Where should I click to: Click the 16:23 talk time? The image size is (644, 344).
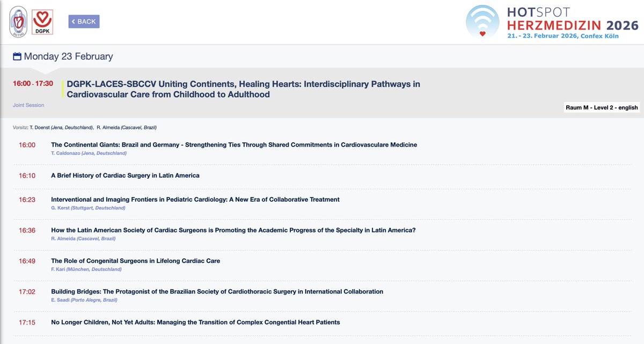coord(27,200)
